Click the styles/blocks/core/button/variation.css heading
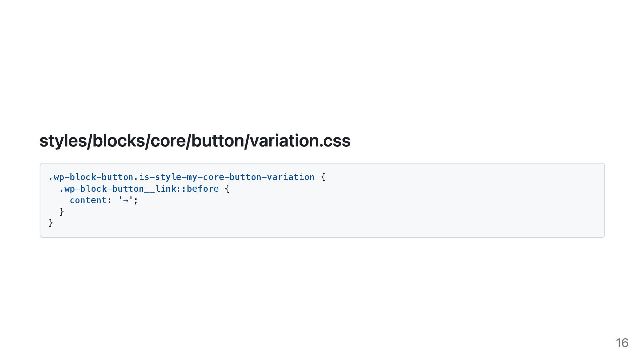Viewport: 644px width, 362px height. click(195, 140)
